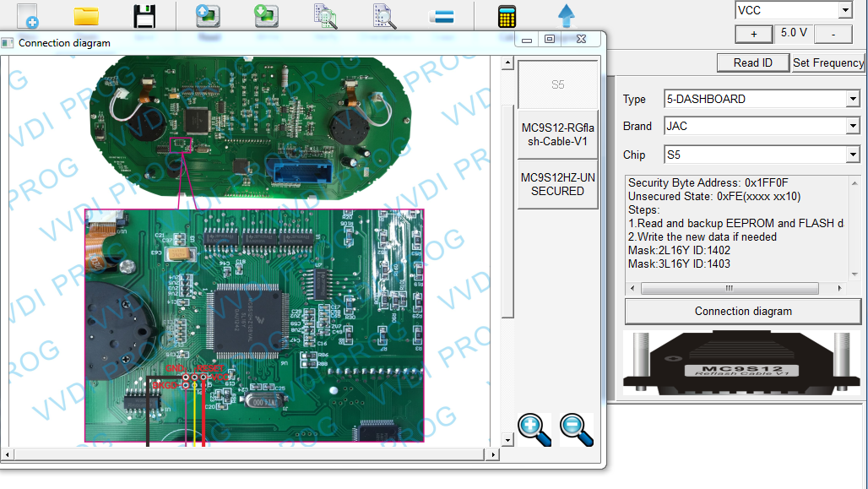868x489 pixels.
Task: Click the info box horizontal scrollbar thumb
Action: pyautogui.click(x=730, y=289)
